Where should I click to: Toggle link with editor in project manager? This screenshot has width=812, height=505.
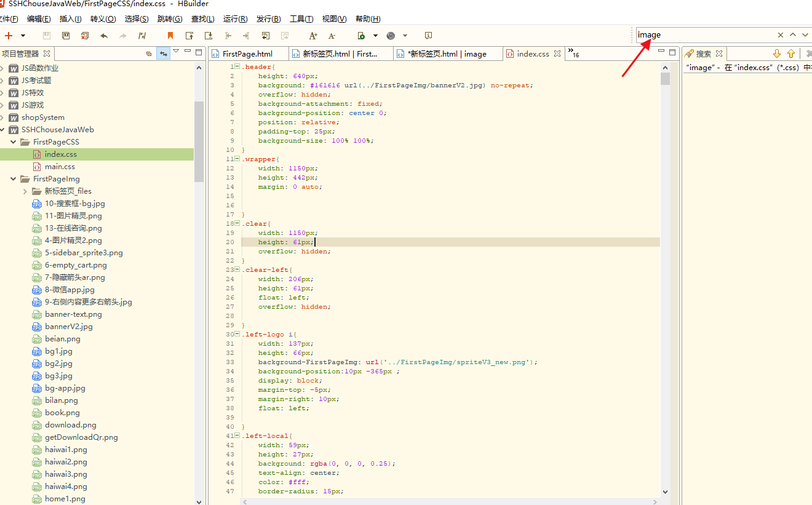pyautogui.click(x=163, y=54)
